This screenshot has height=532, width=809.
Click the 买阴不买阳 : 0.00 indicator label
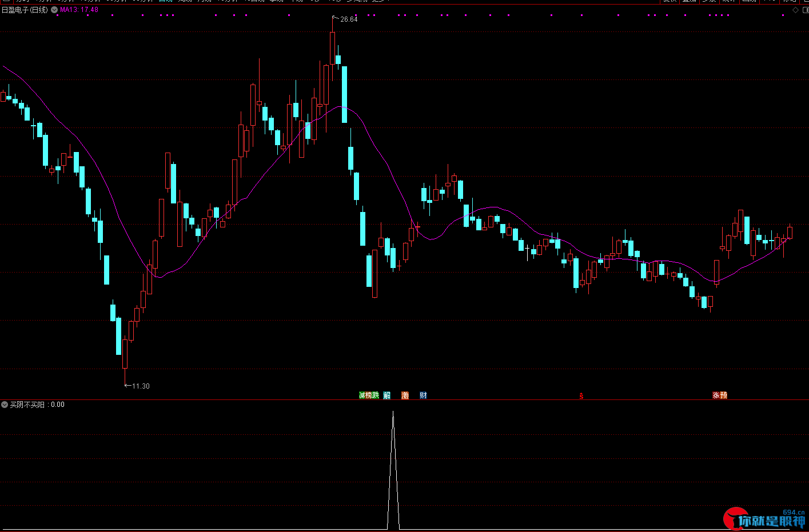click(x=37, y=405)
